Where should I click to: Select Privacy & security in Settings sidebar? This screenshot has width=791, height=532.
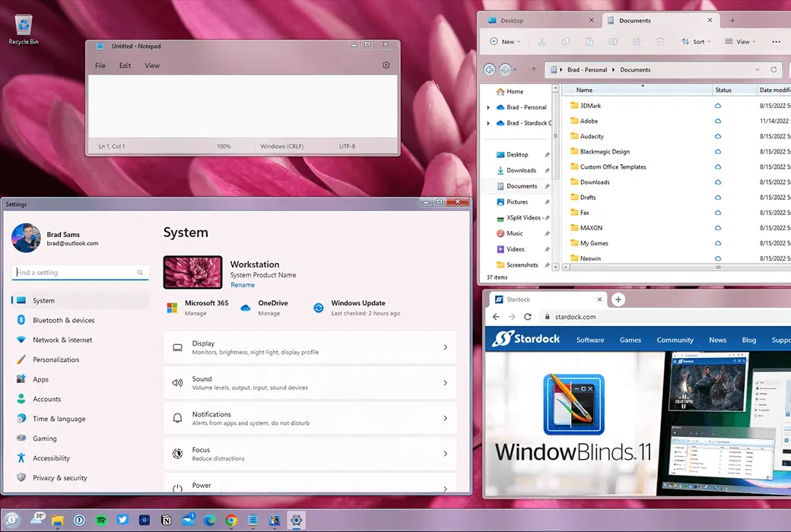coord(80,477)
